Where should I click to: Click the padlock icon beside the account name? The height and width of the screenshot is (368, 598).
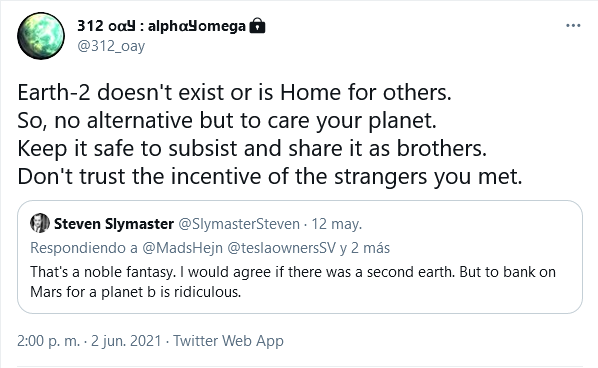click(257, 26)
